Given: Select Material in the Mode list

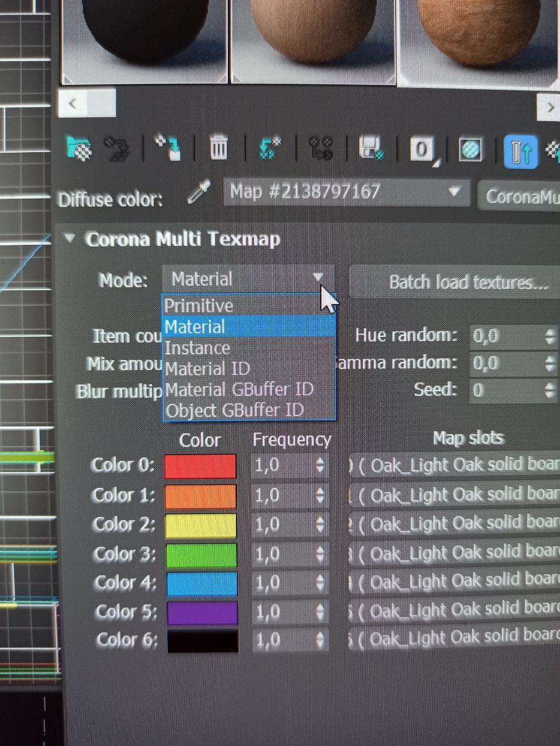Looking at the screenshot, I should [x=249, y=326].
